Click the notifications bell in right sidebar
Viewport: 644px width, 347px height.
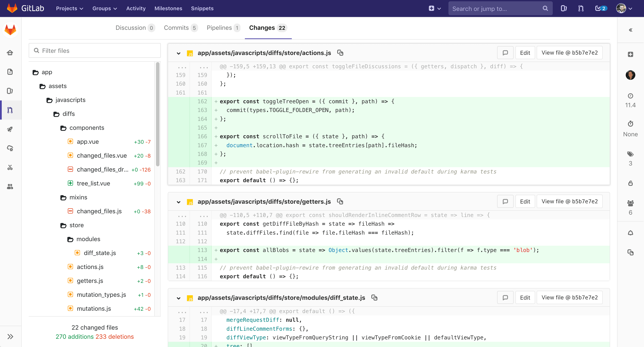(x=631, y=233)
